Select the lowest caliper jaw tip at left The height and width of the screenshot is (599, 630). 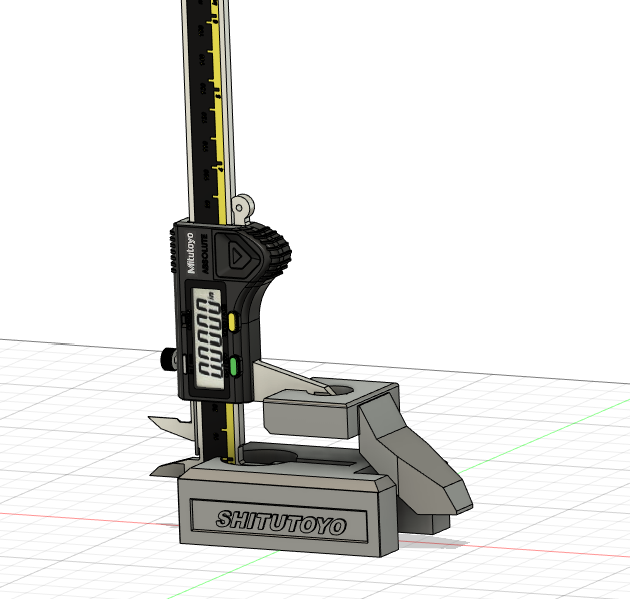162,468
